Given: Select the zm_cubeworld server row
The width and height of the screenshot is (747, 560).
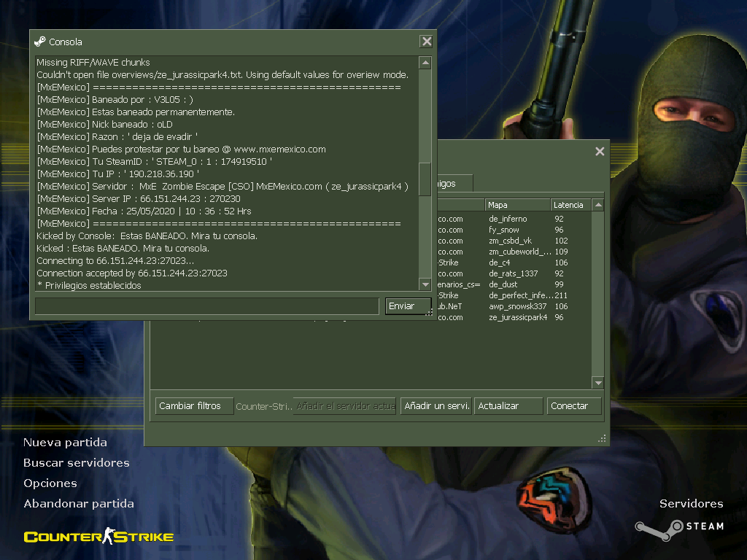Looking at the screenshot, I should pyautogui.click(x=514, y=252).
